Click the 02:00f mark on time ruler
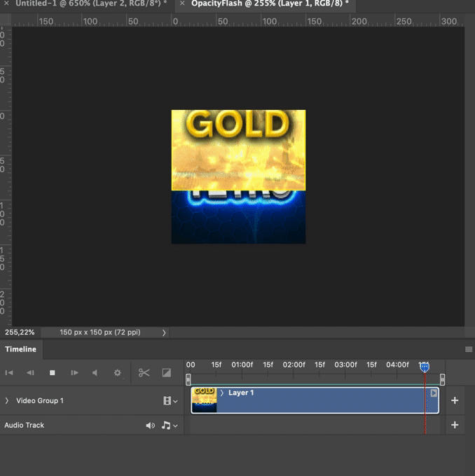The image size is (475, 476). click(294, 365)
